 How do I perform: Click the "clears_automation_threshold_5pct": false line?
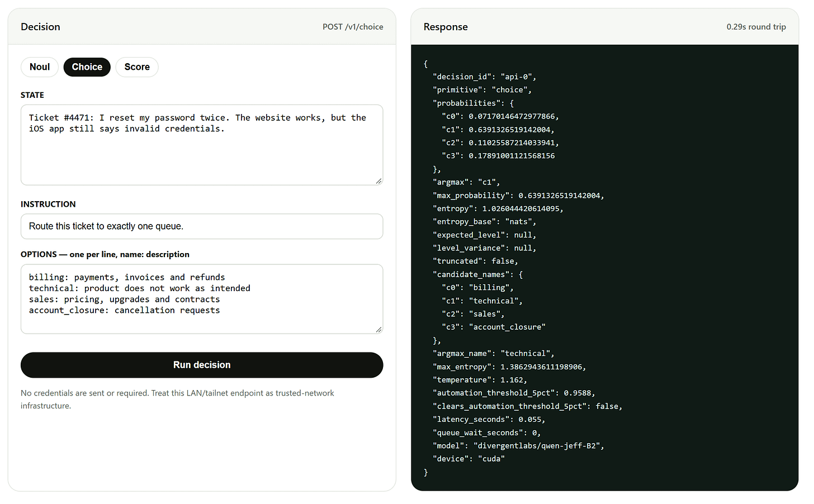click(527, 406)
